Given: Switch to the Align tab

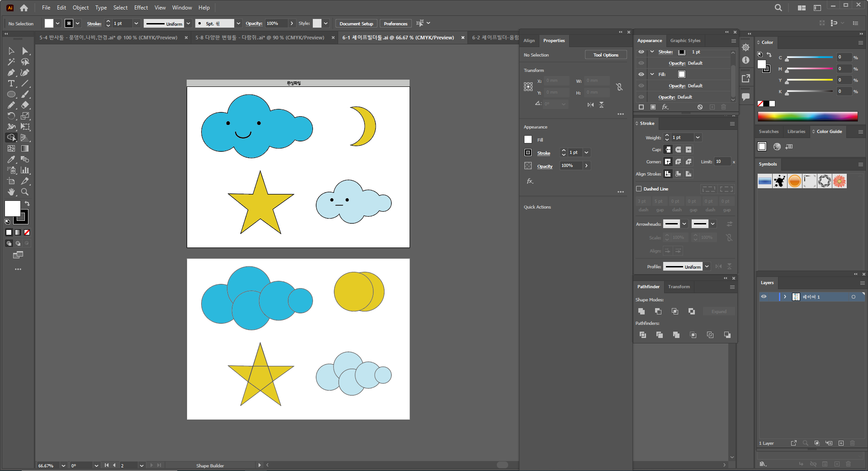Looking at the screenshot, I should click(529, 41).
